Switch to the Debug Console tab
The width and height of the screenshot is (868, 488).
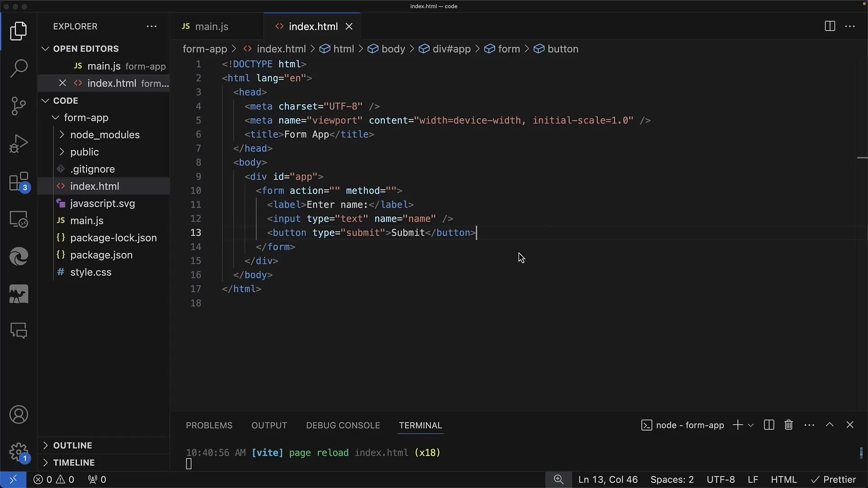click(343, 425)
